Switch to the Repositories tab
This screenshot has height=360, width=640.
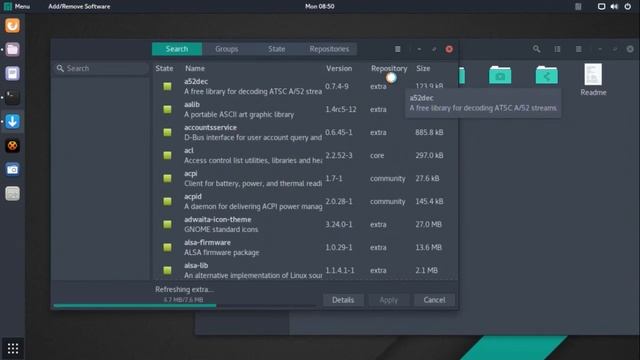pyautogui.click(x=329, y=49)
